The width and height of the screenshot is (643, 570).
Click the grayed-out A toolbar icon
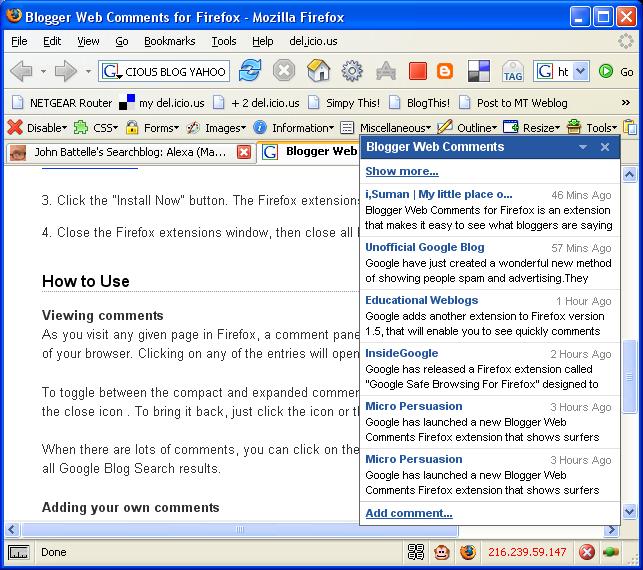click(x=386, y=71)
